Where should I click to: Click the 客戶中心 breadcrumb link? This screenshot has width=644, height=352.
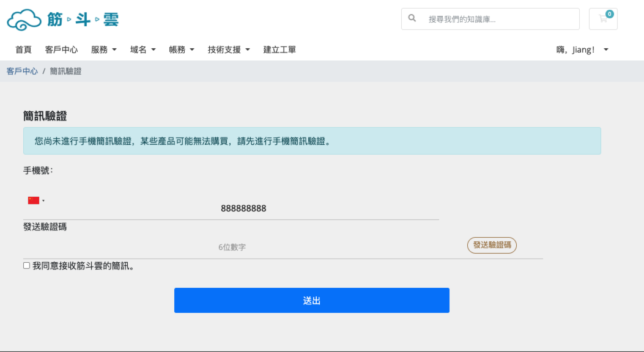(22, 71)
